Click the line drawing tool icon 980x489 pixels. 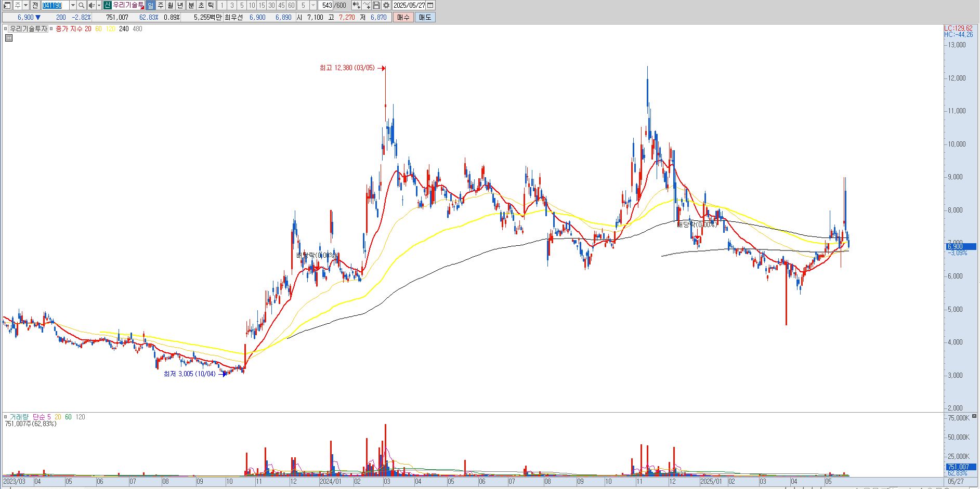coord(367,5)
